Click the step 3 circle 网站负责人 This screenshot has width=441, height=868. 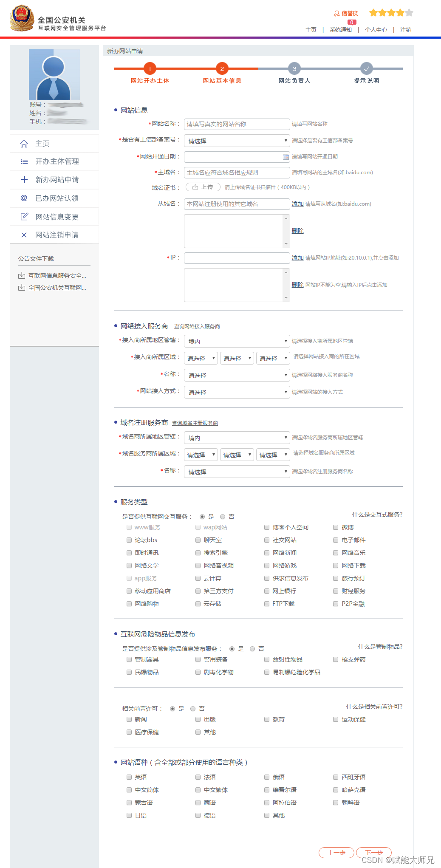294,68
